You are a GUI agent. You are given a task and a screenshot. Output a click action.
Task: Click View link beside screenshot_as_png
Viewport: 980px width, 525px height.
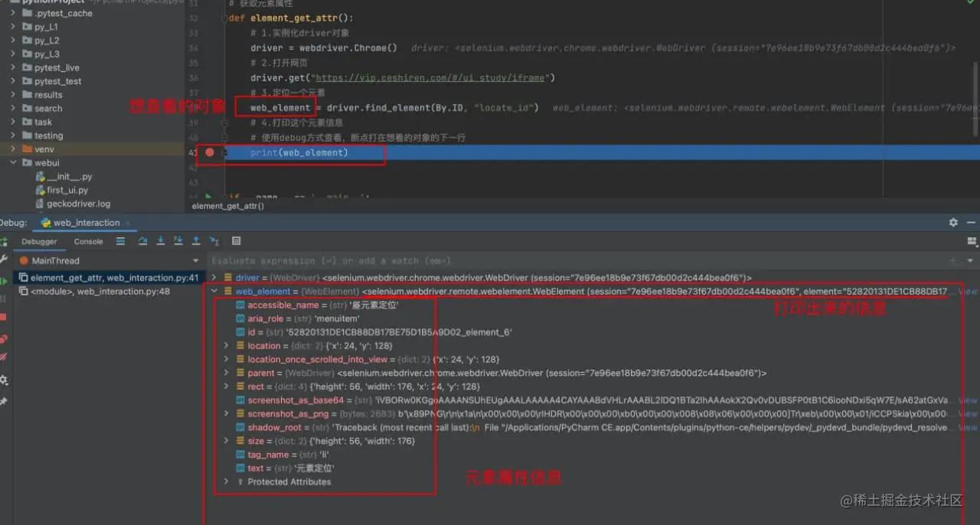point(967,413)
